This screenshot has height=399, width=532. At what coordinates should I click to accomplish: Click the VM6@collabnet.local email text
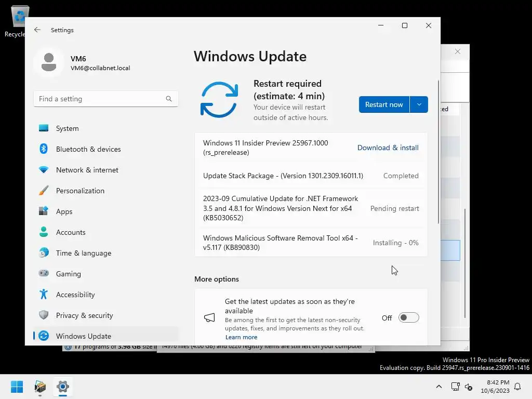tap(100, 68)
